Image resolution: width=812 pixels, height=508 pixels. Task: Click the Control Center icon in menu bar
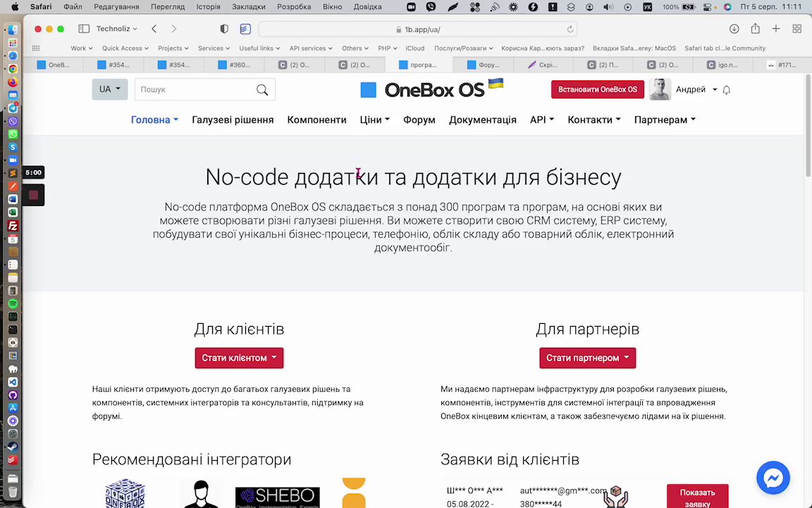708,7
